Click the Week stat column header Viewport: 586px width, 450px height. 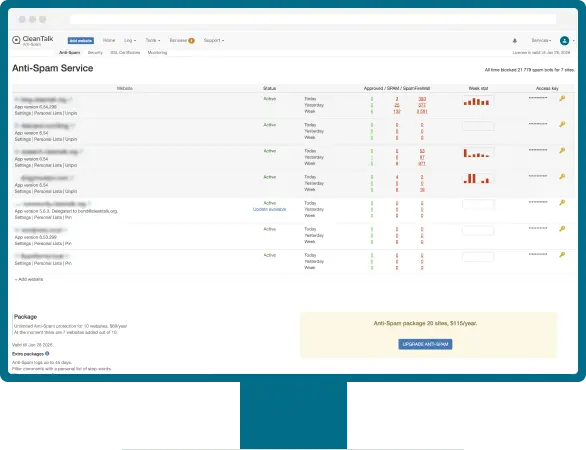pos(478,88)
